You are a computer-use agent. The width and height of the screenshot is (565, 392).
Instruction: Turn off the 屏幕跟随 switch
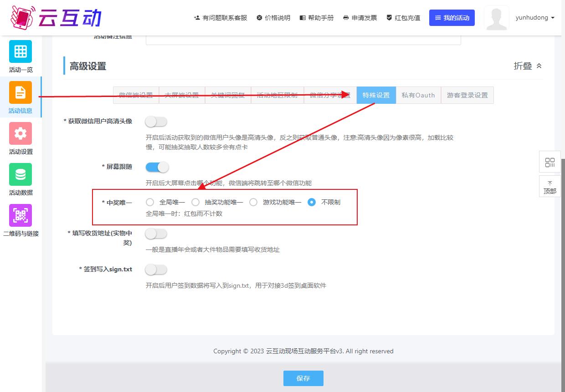(x=156, y=167)
